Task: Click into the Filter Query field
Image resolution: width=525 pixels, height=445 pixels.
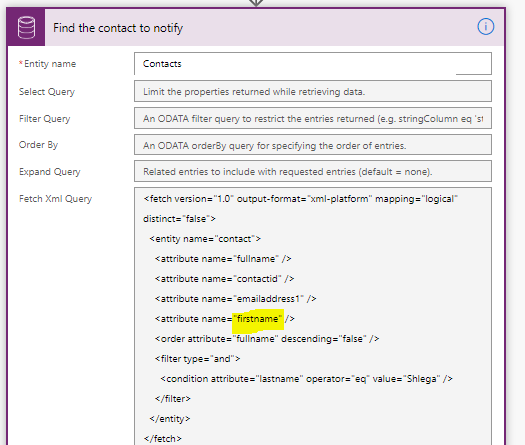Action: pos(313,118)
